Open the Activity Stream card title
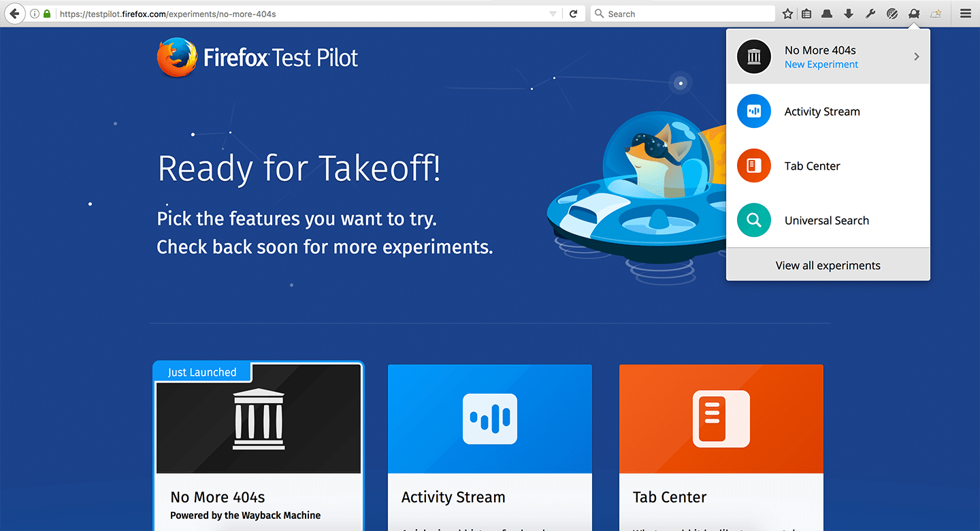The image size is (980, 531). 453,498
